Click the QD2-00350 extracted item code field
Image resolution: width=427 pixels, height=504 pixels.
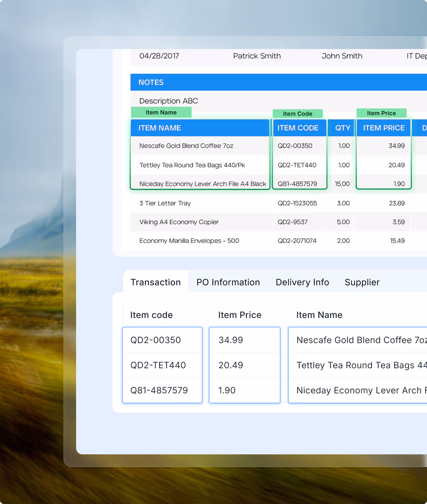coord(162,340)
